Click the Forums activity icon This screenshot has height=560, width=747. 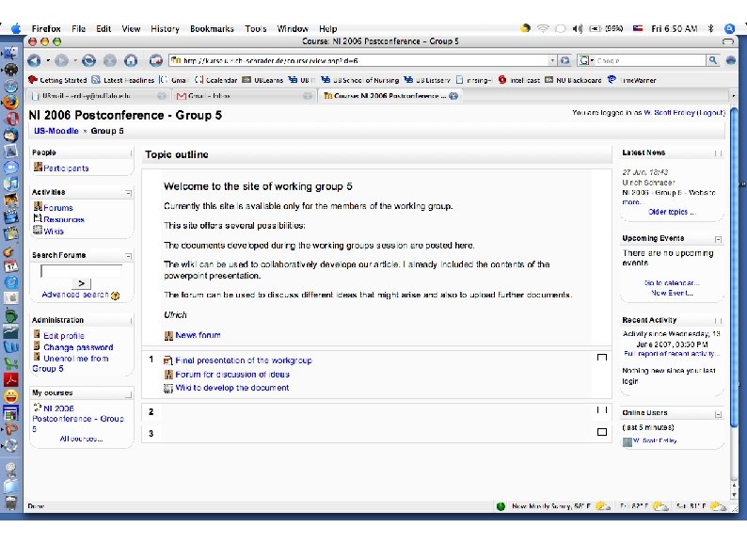[38, 207]
